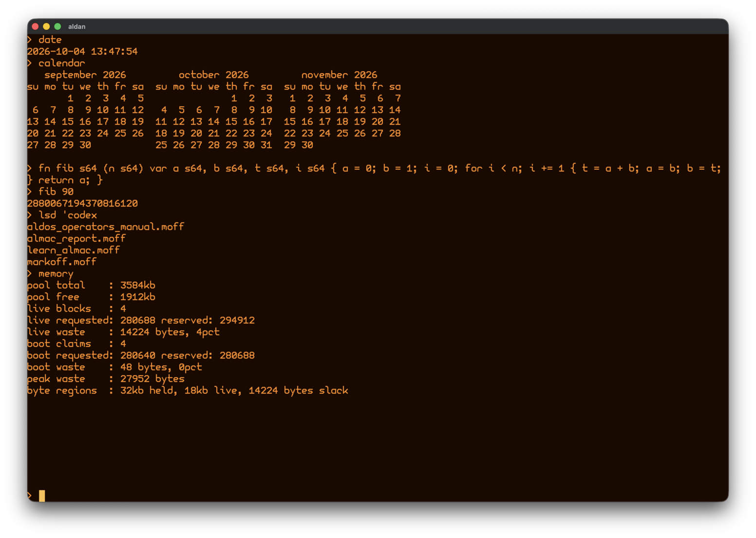Click the 'aldan' window title
Screen dimensions: 756x538
coord(76,27)
